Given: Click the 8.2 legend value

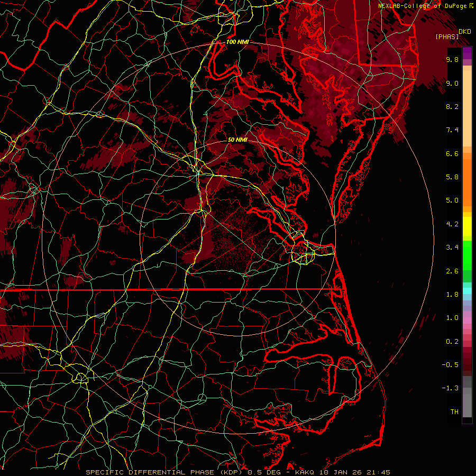Looking at the screenshot, I should tap(452, 106).
